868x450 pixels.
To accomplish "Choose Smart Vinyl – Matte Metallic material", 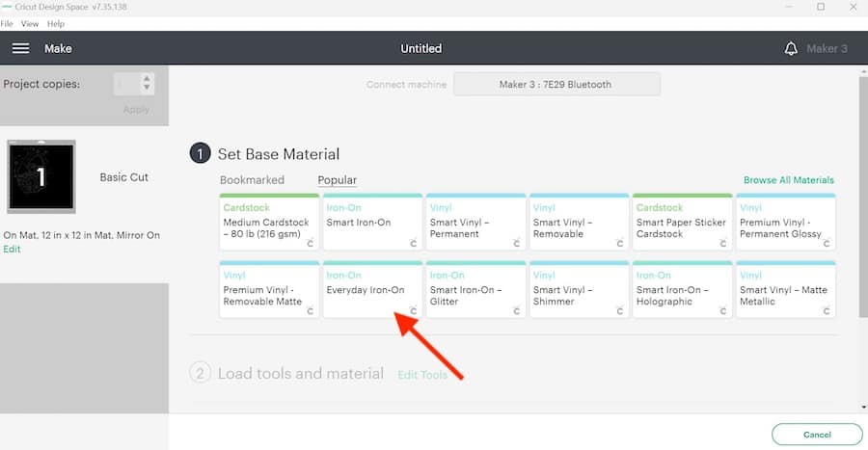I will 786,290.
